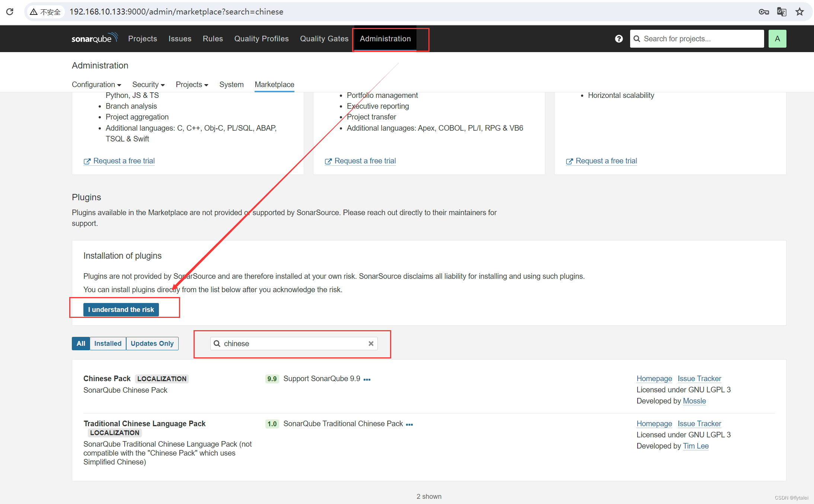Click Traditional Chinese Language Pack name
Viewport: 814px width, 504px height.
[144, 424]
